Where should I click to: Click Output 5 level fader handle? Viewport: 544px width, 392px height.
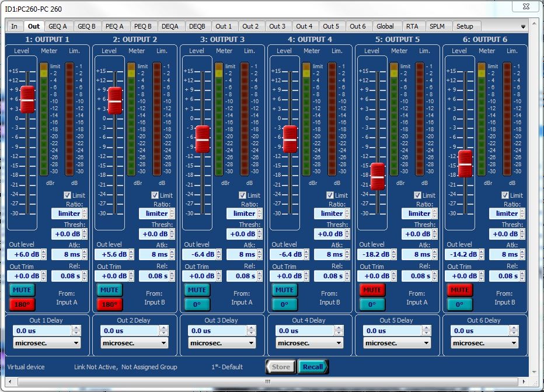point(378,176)
